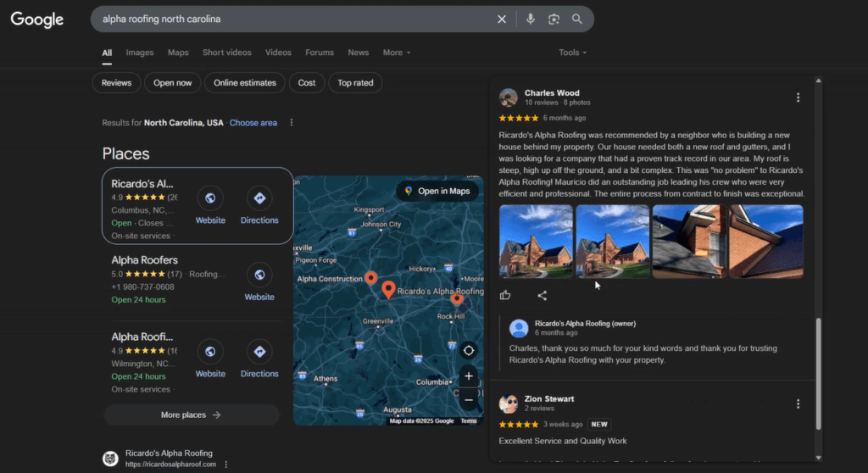
Task: Get Directions icon for Alpha Roofi... Wilmington
Action: [x=259, y=352]
